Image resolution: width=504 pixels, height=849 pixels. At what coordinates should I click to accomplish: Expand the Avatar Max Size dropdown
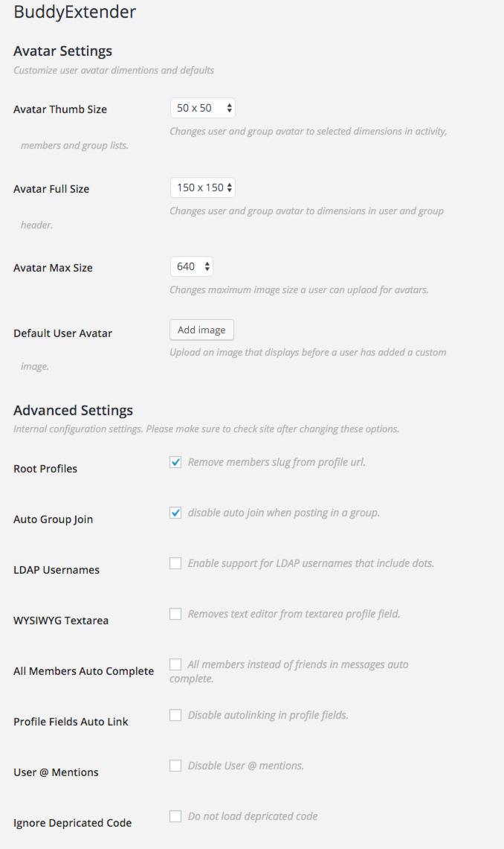[x=192, y=266]
